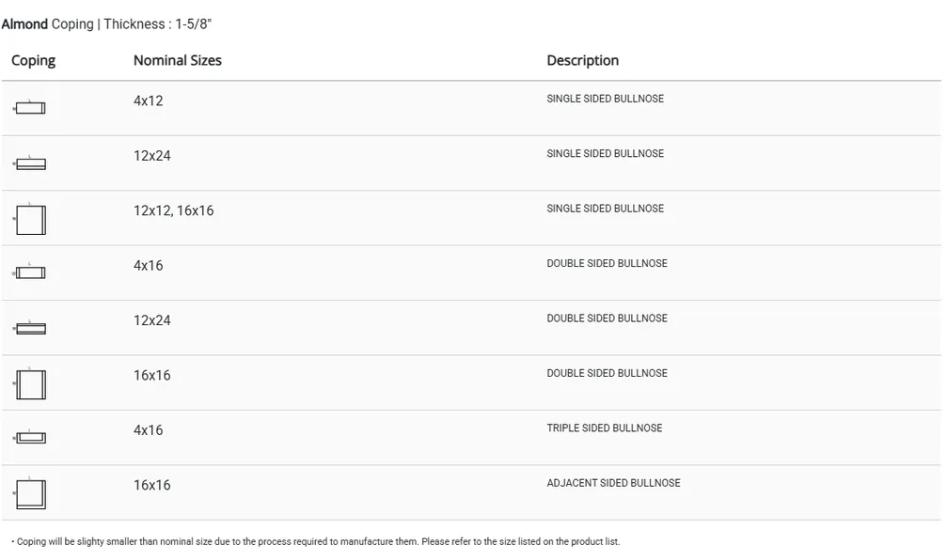947x560 pixels.
Task: Click the Coping column header
Action: [x=33, y=61]
